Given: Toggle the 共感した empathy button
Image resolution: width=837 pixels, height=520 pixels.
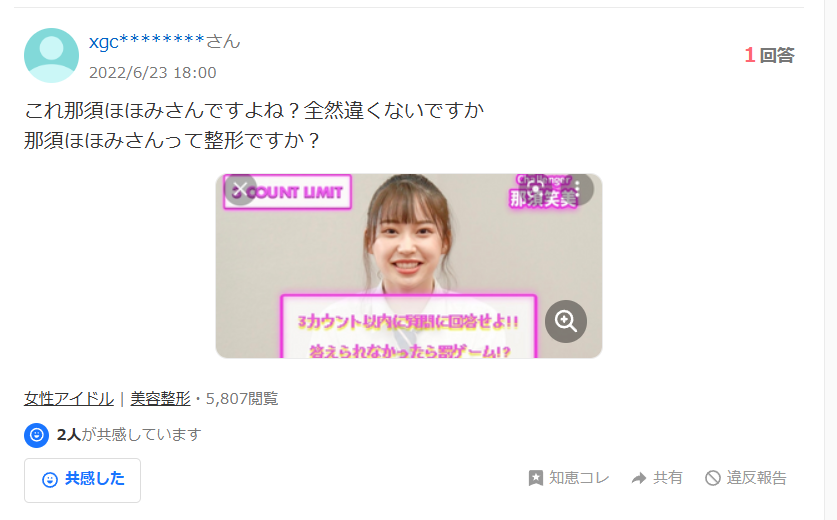Looking at the screenshot, I should click(82, 480).
